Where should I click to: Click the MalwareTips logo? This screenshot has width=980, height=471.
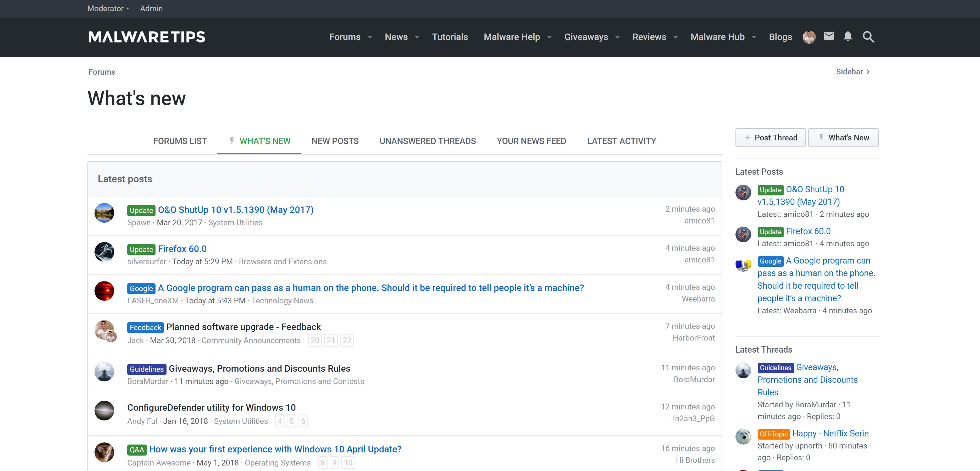click(x=147, y=37)
